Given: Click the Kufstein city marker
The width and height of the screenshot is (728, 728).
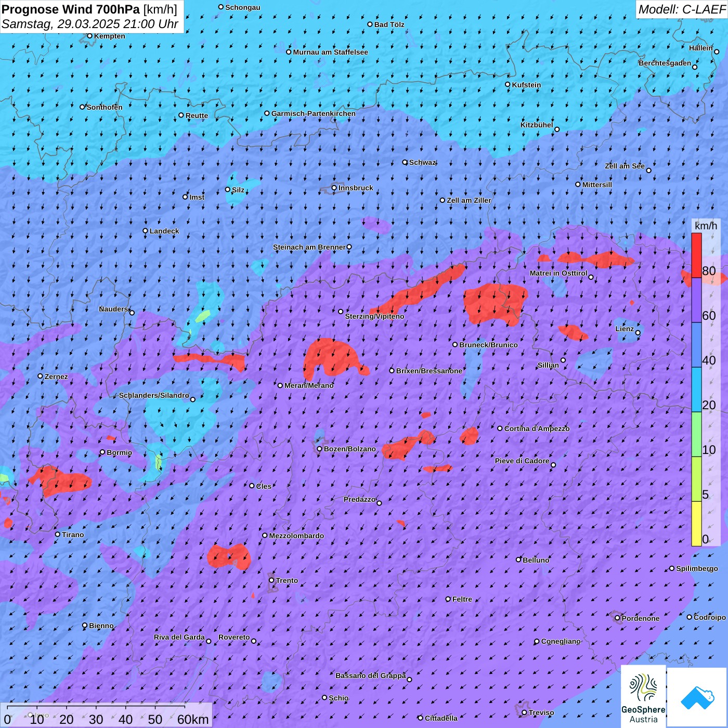Looking at the screenshot, I should (x=508, y=84).
